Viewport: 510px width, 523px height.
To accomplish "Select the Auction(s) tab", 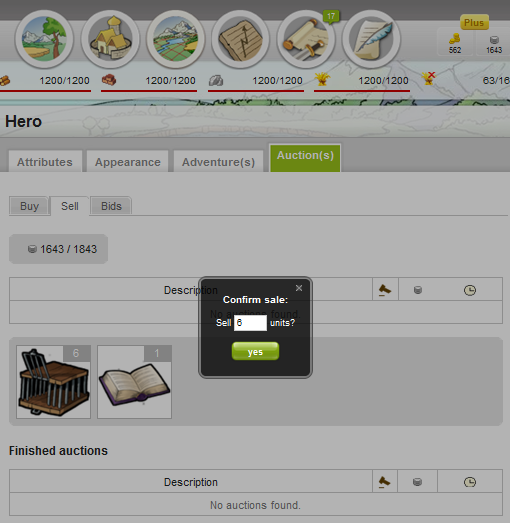I will click(305, 158).
